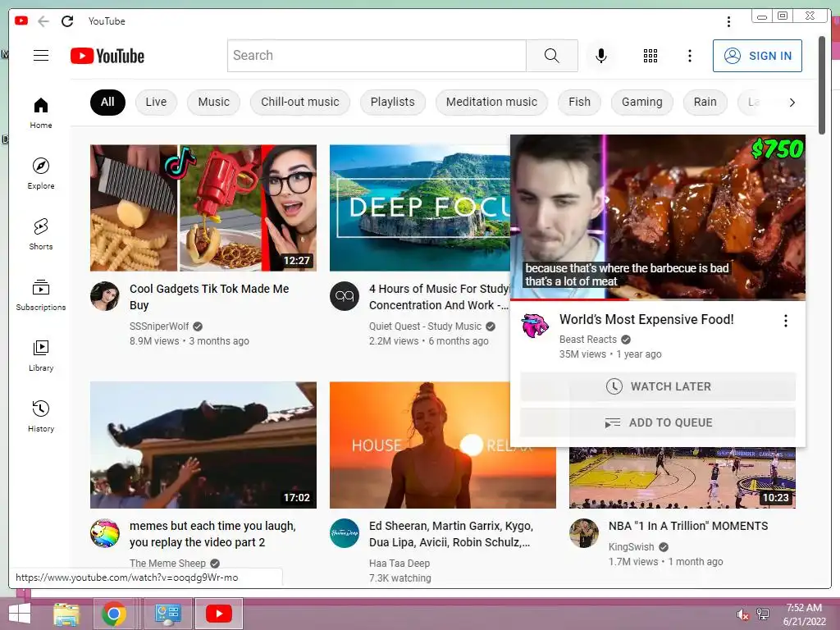Screen dimensions: 840x630
Task: Select the Fish filter chip
Action: coord(580,102)
